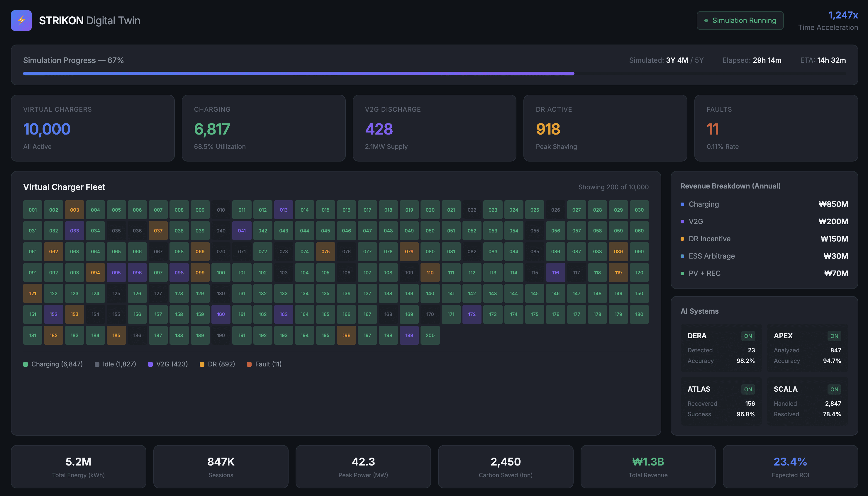Click the simulation progress bar

(x=434, y=74)
